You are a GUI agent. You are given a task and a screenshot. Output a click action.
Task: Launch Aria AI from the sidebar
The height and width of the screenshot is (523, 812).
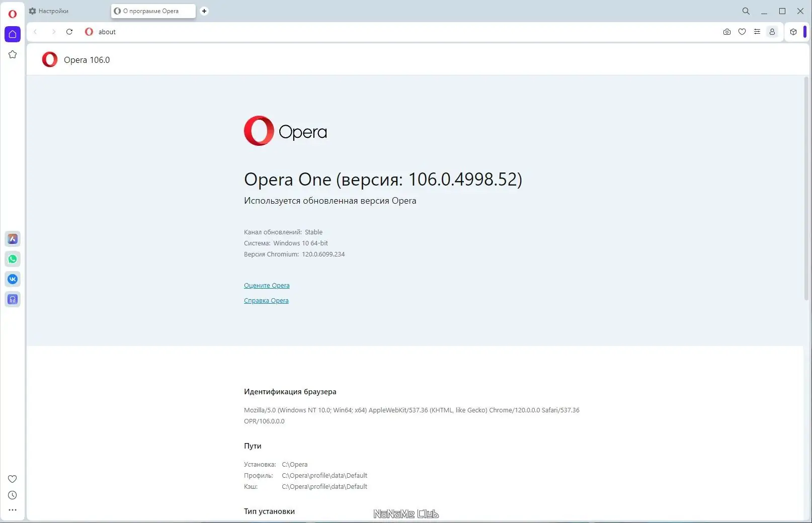tap(13, 239)
